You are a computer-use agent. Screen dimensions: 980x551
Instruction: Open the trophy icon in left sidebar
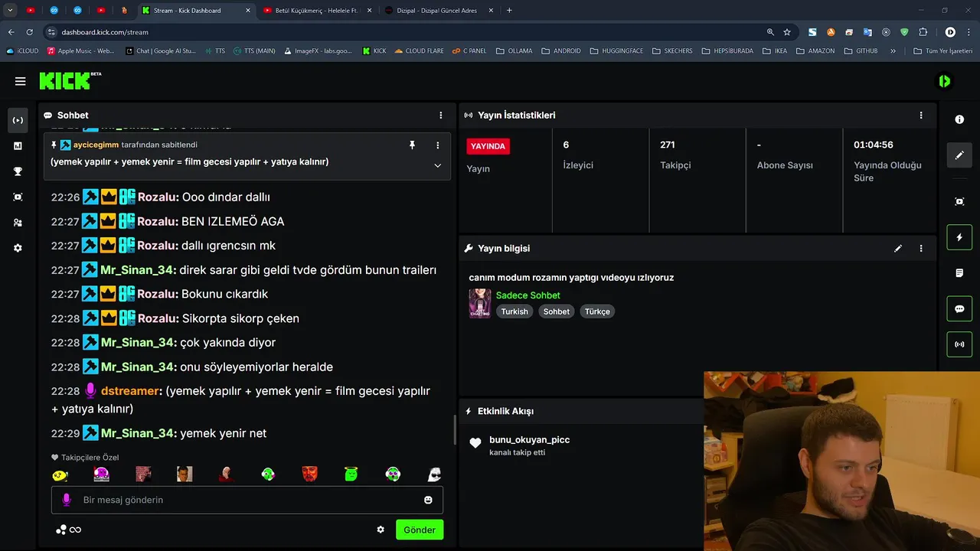pyautogui.click(x=18, y=171)
